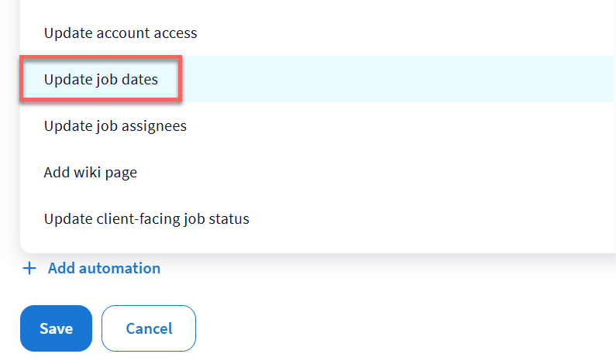This screenshot has width=616, height=364.
Task: Choose Update client-facing job status
Action: (x=146, y=218)
